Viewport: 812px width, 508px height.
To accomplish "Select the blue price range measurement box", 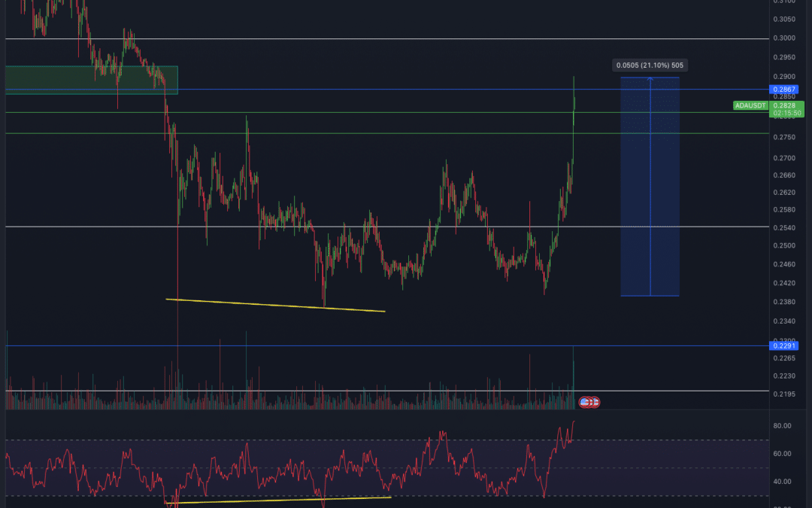I will [x=650, y=187].
